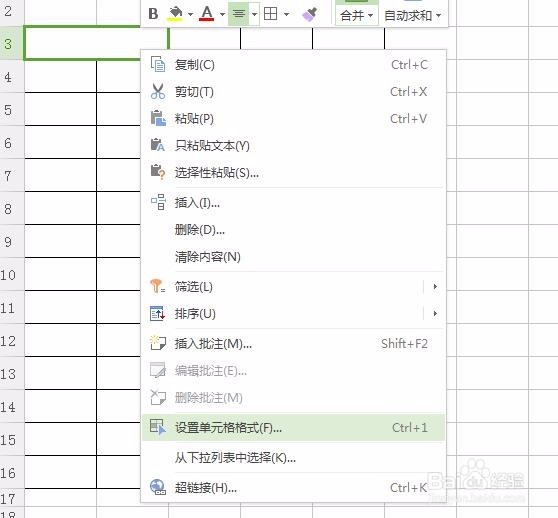Click the insert comment note icon
Viewport: 558px width, 518px height.
click(x=158, y=343)
